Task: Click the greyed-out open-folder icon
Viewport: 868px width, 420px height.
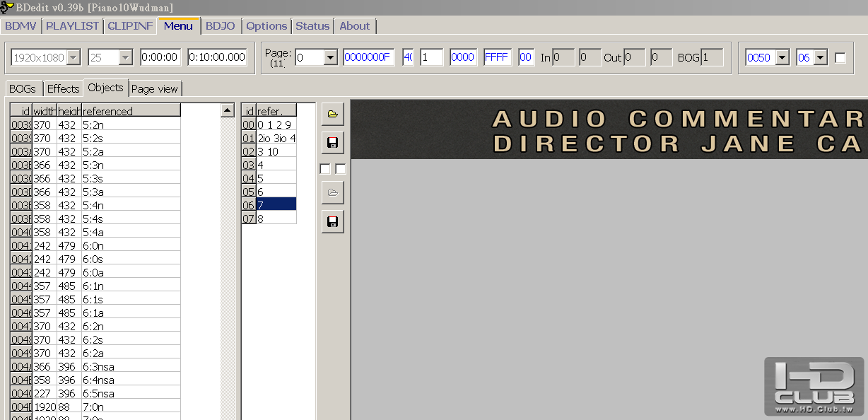Action: (333, 192)
